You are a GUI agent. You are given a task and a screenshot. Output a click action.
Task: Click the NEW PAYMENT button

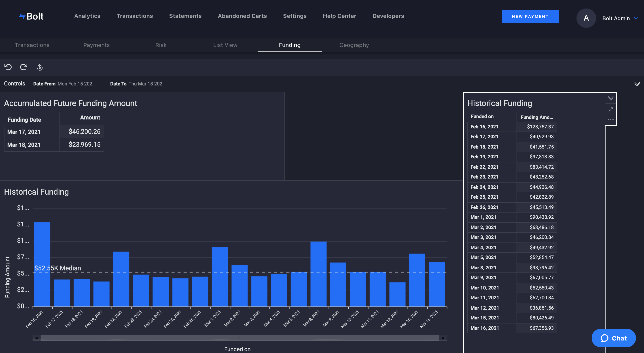pos(530,17)
